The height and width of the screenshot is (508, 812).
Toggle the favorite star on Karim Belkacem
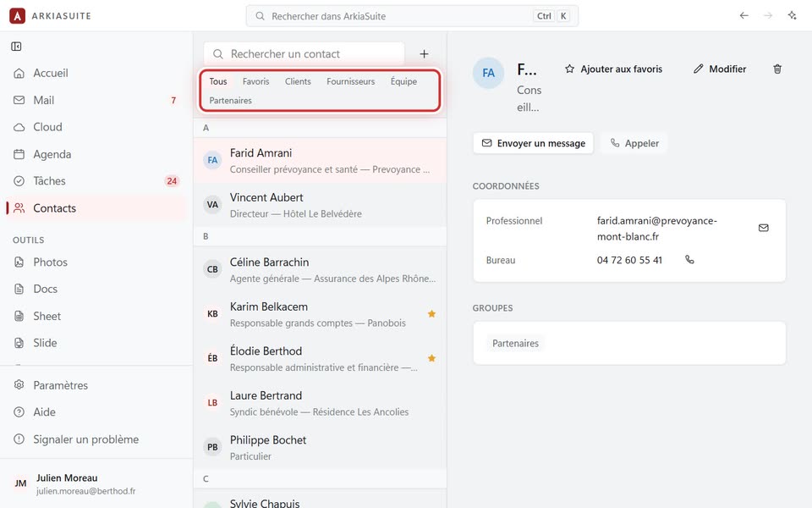(431, 313)
